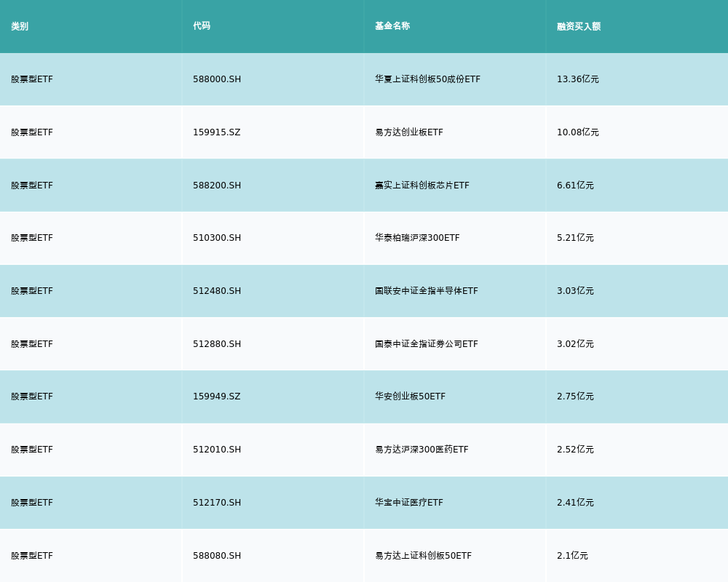The image size is (728, 582).
Task: Select amount 3.03亿元
Action: [575, 291]
